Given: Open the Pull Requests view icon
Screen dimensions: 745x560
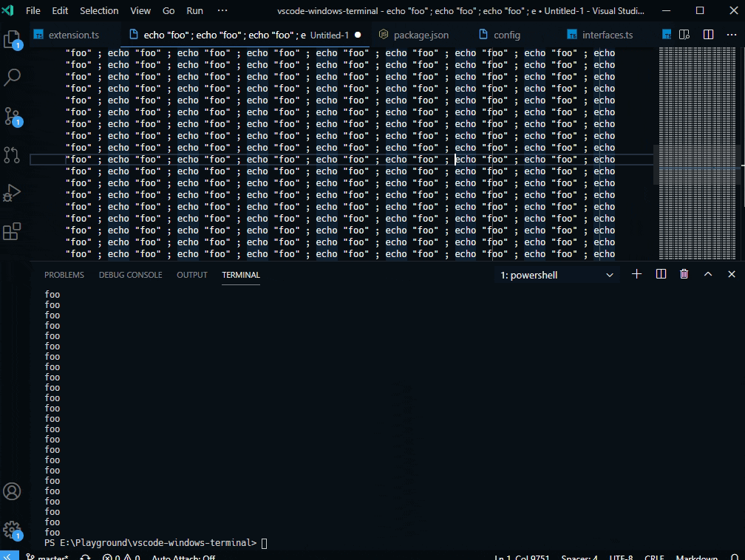Looking at the screenshot, I should tap(13, 155).
